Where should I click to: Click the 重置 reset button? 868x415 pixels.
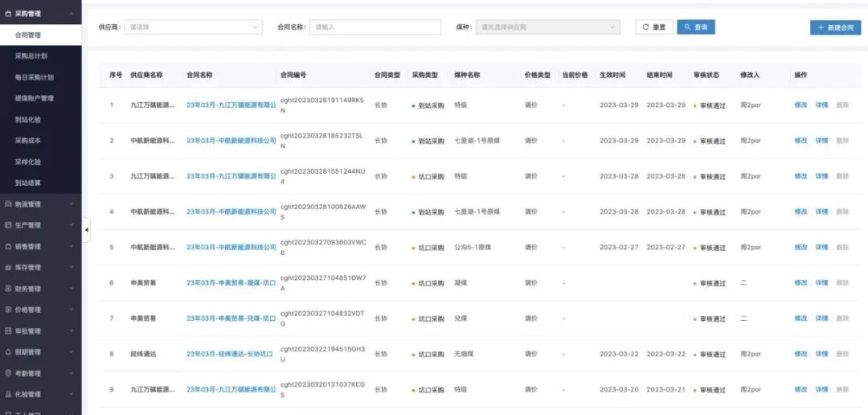point(653,27)
